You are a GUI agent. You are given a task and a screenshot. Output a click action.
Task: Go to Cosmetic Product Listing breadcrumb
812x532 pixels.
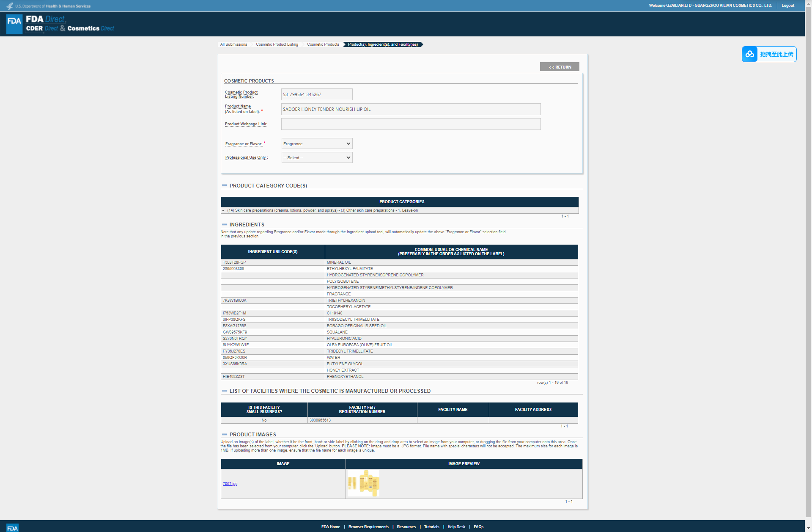pos(277,44)
